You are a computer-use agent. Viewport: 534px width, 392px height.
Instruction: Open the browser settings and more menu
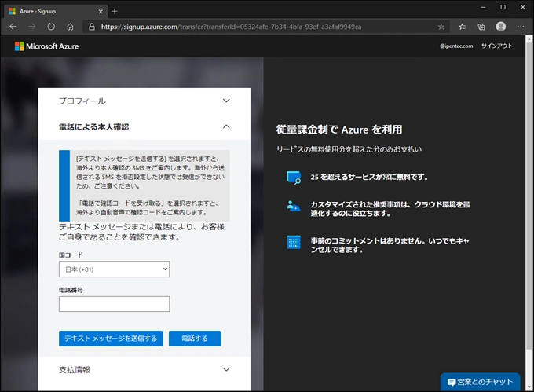521,27
